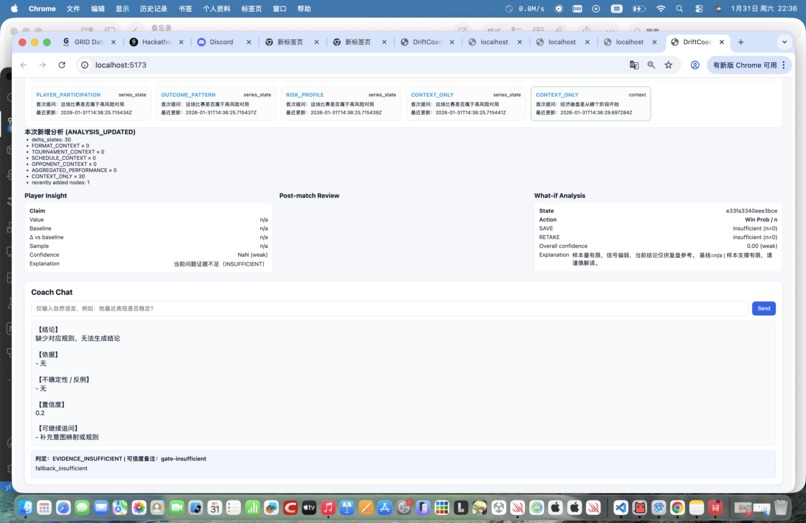Open Apple TV from the Dock
This screenshot has width=806, height=523.
[x=309, y=508]
